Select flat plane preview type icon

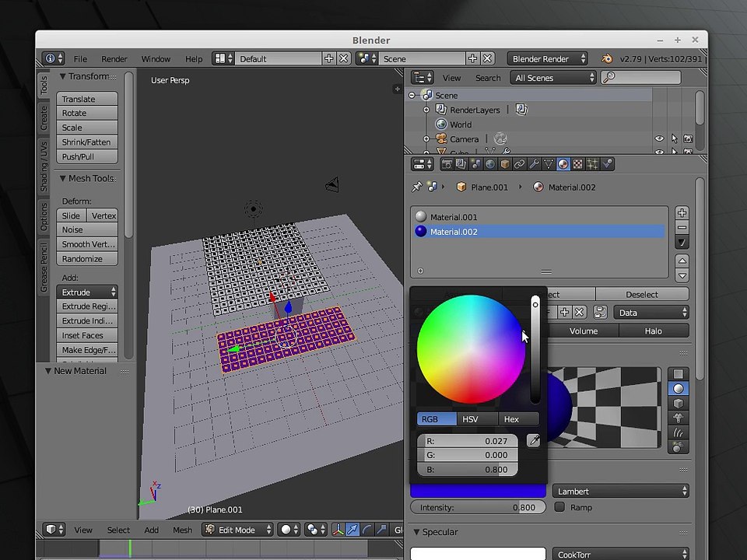[679, 374]
